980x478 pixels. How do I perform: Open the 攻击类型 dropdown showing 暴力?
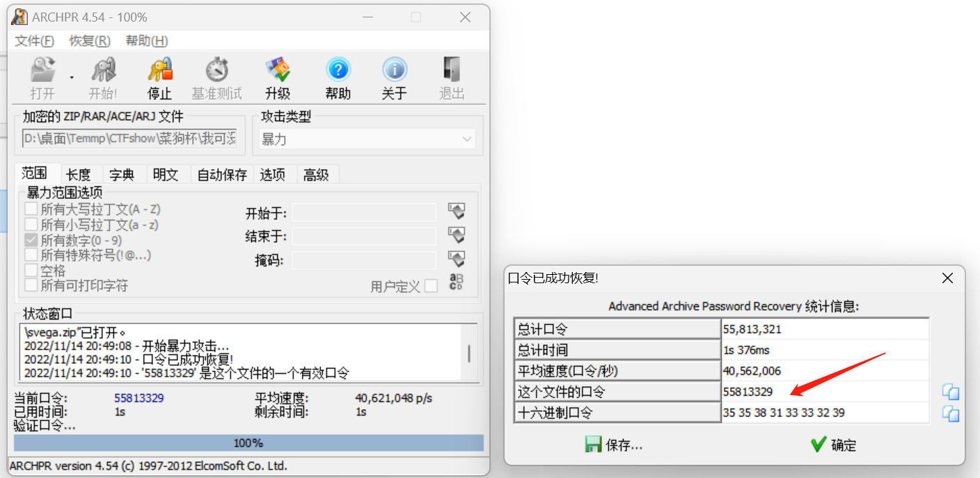367,139
